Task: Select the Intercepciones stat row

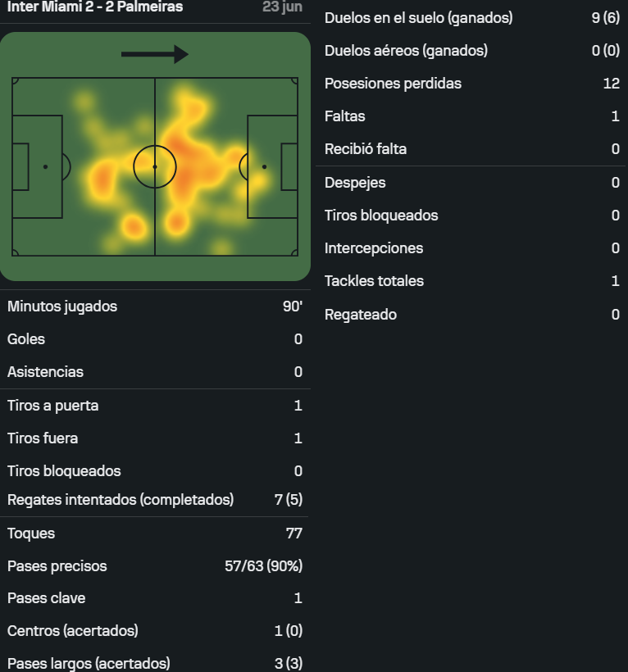Action: pos(471,248)
